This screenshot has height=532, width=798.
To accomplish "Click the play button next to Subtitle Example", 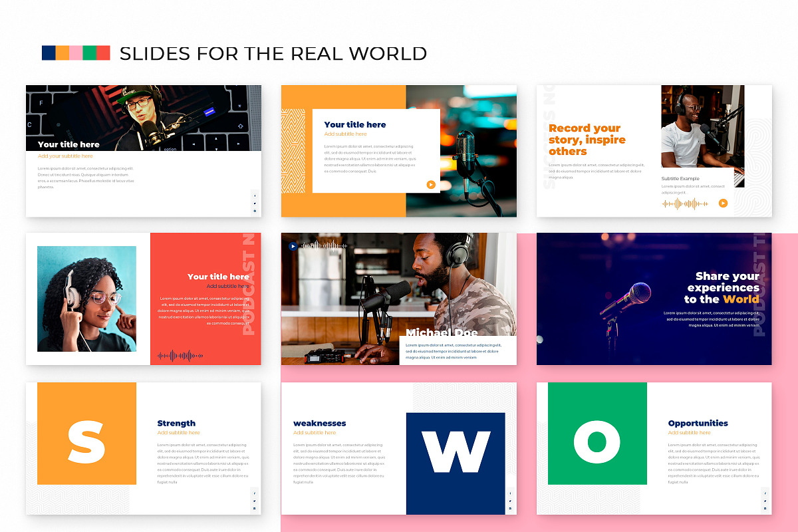I will click(x=723, y=203).
